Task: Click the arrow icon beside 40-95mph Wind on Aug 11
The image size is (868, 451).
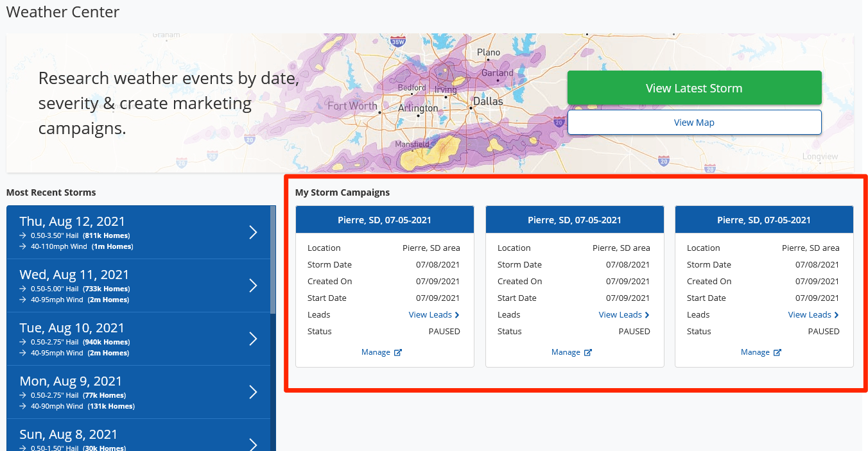Action: [x=23, y=300]
